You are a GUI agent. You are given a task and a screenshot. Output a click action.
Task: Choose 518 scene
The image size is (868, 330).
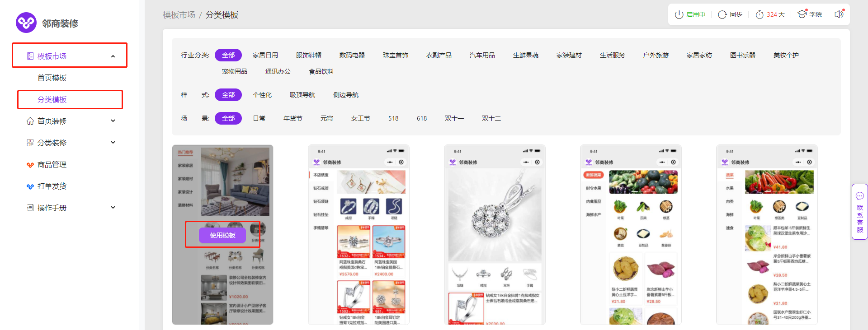(393, 118)
